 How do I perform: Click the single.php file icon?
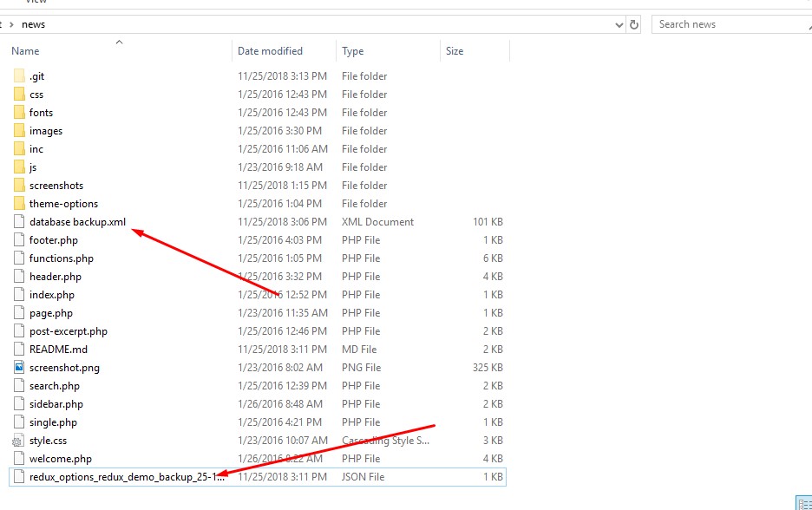click(19, 422)
